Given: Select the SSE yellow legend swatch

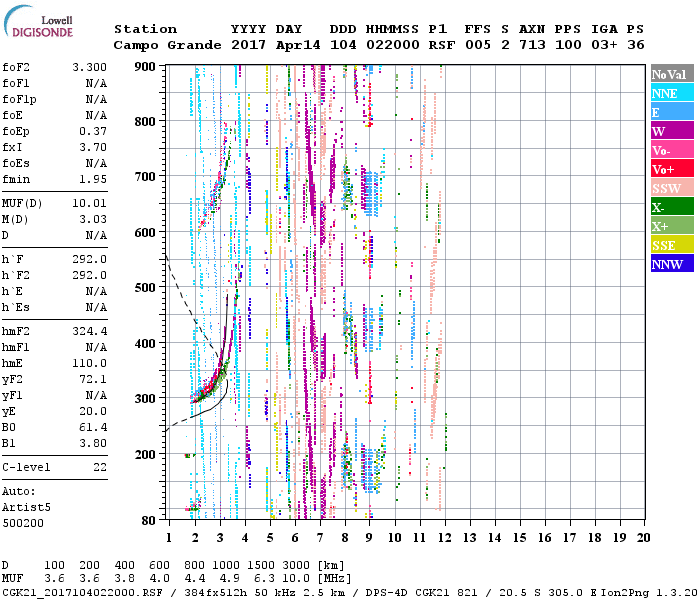Looking at the screenshot, I should (x=672, y=245).
